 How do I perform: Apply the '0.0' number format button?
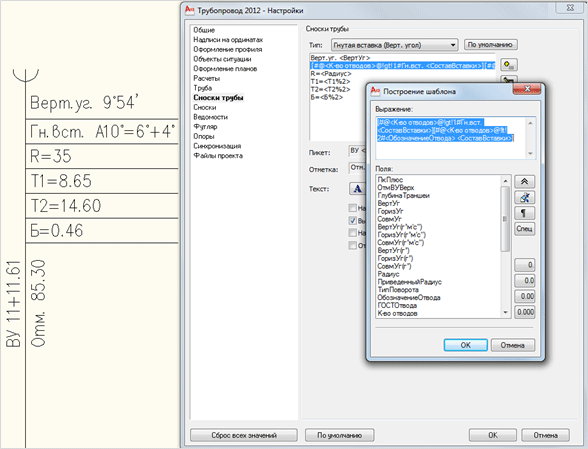(x=524, y=281)
